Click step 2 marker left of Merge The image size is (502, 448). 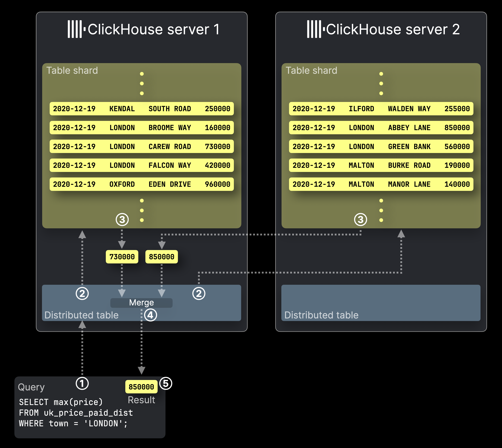tap(82, 293)
